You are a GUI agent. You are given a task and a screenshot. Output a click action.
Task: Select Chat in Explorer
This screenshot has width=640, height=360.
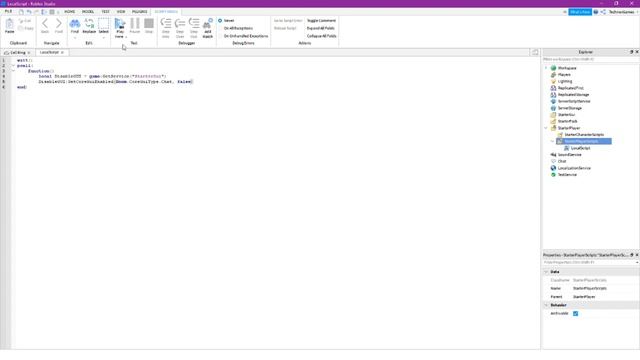tap(562, 161)
